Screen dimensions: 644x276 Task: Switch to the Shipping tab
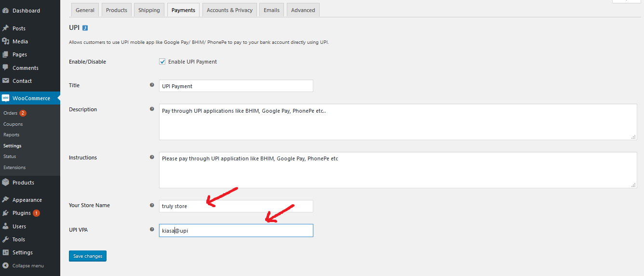[x=149, y=10]
